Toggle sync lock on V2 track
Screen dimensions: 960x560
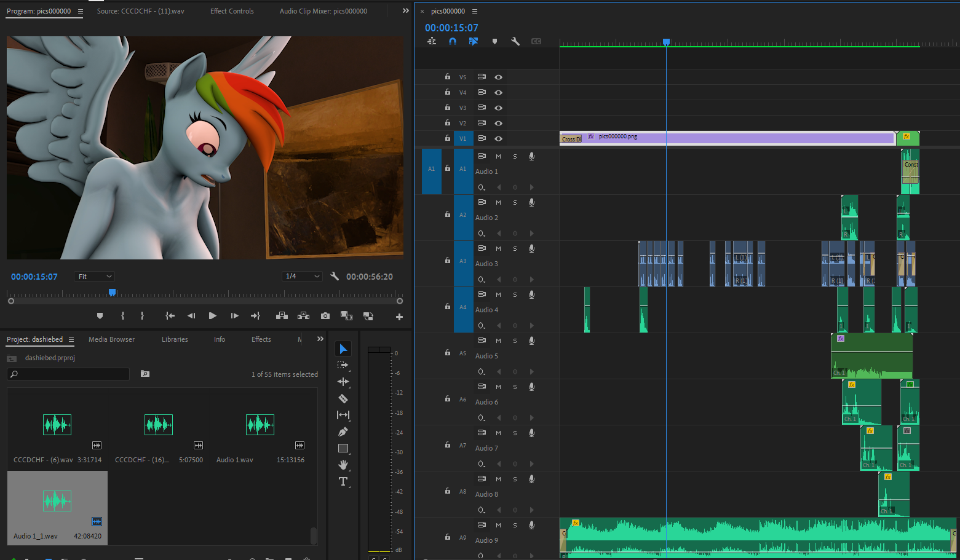[482, 123]
